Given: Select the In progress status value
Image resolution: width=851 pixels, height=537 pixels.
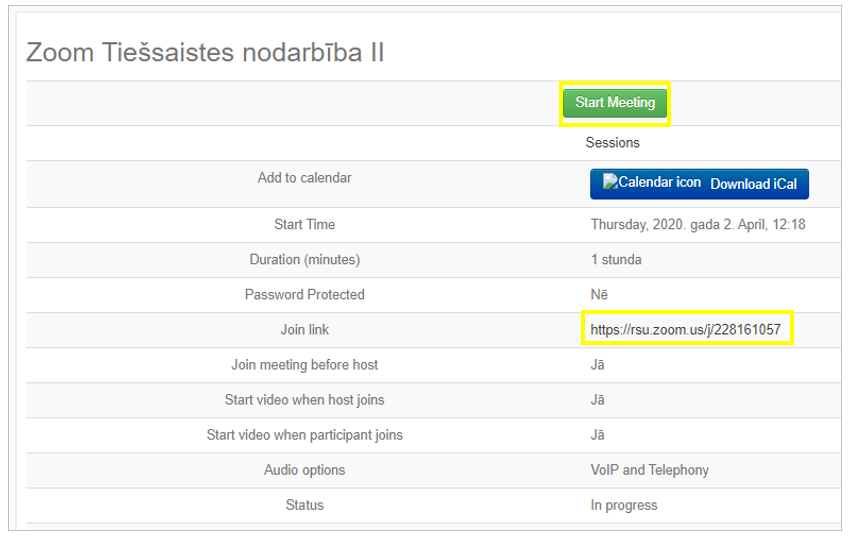Looking at the screenshot, I should point(624,505).
